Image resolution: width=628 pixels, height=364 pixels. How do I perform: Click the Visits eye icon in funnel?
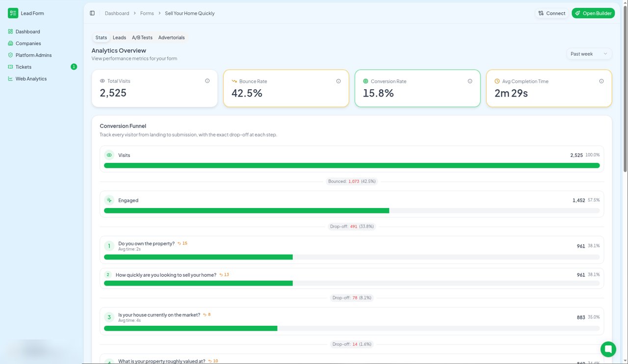(x=109, y=155)
